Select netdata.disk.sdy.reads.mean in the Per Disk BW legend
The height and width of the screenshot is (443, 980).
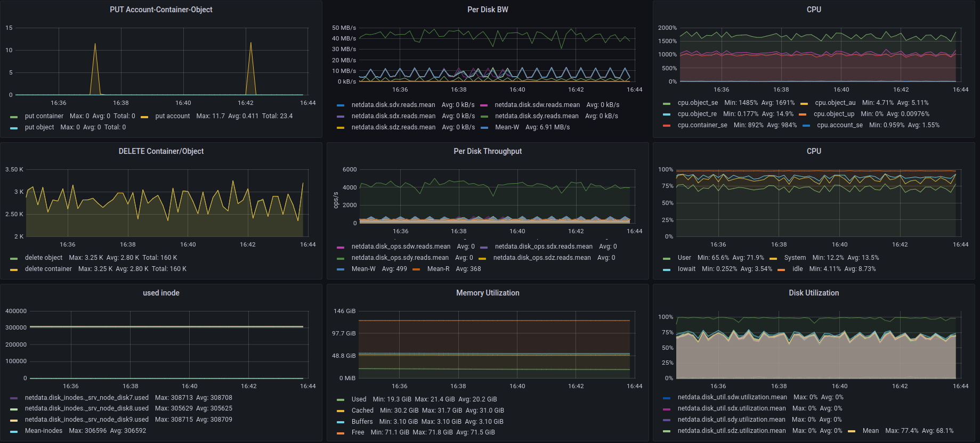click(536, 116)
